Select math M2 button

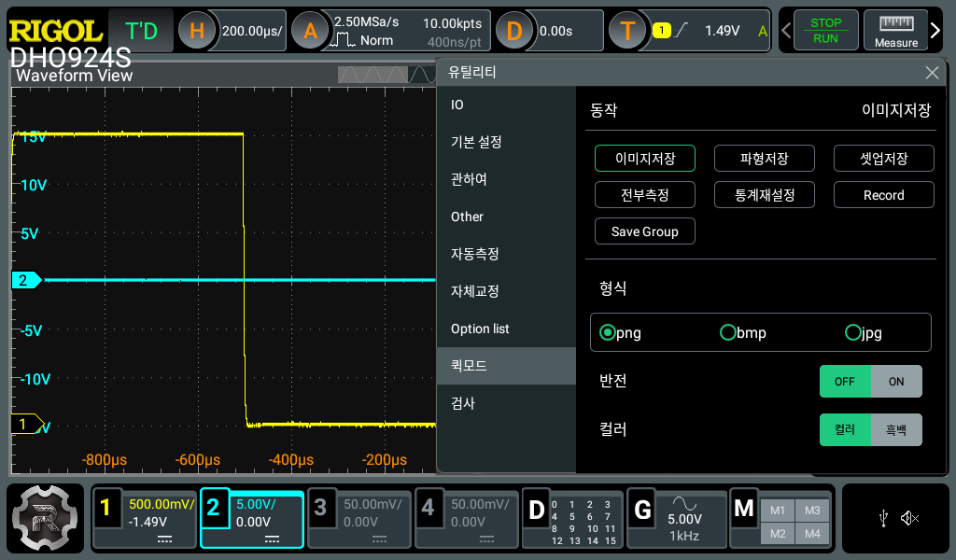point(778,534)
